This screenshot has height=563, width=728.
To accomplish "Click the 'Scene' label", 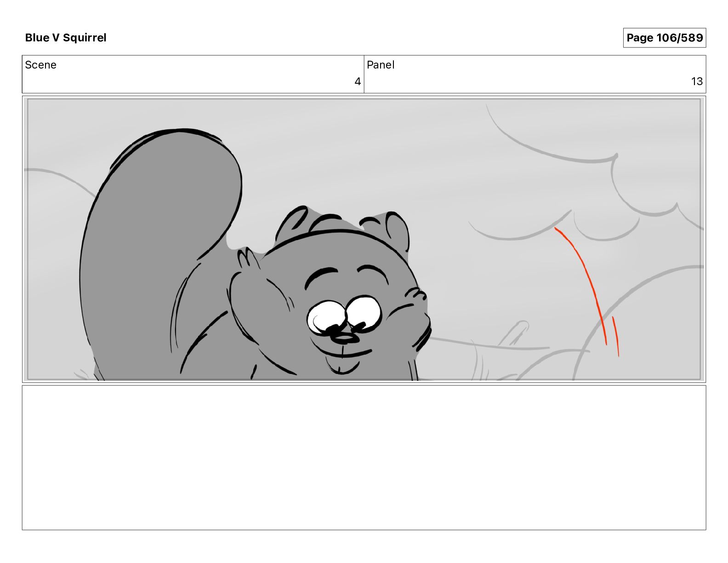I will (x=41, y=65).
